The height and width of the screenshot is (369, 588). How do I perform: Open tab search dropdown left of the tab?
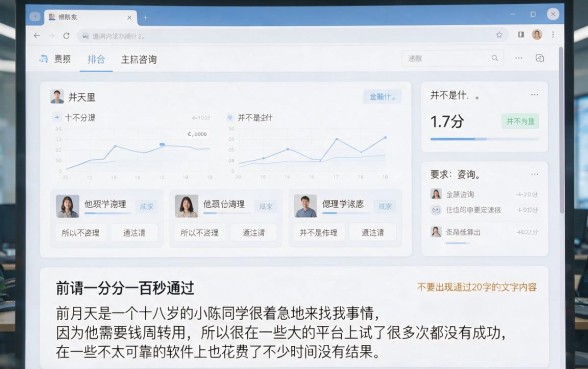point(35,17)
